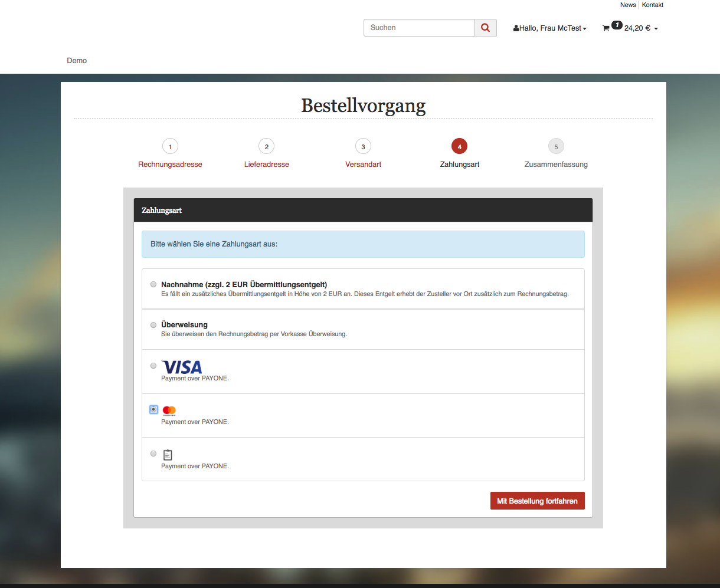Viewport: 720px width, 588px height.
Task: Go to Lieferadresse step
Action: (267, 165)
